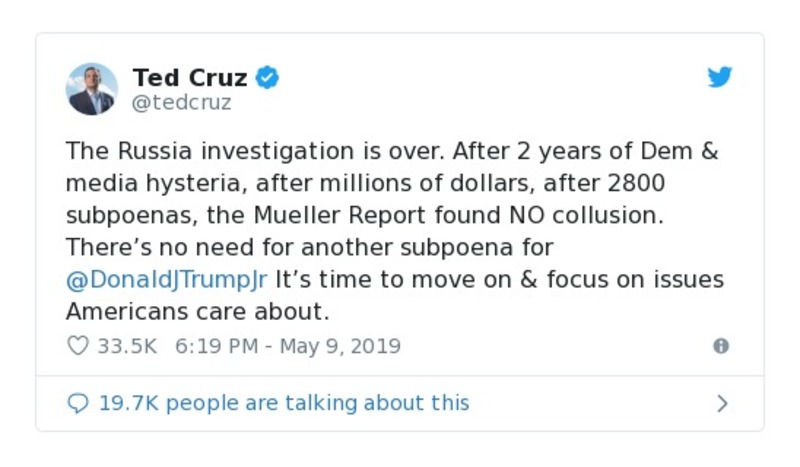
Task: Click the Ted Cruz display name
Action: tap(189, 77)
